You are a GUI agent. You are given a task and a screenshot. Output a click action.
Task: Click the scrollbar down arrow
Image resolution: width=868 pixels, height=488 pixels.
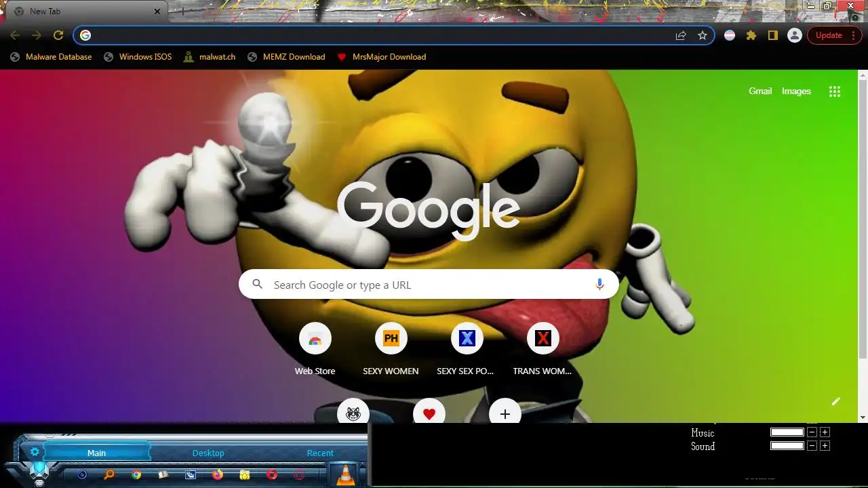point(863,418)
